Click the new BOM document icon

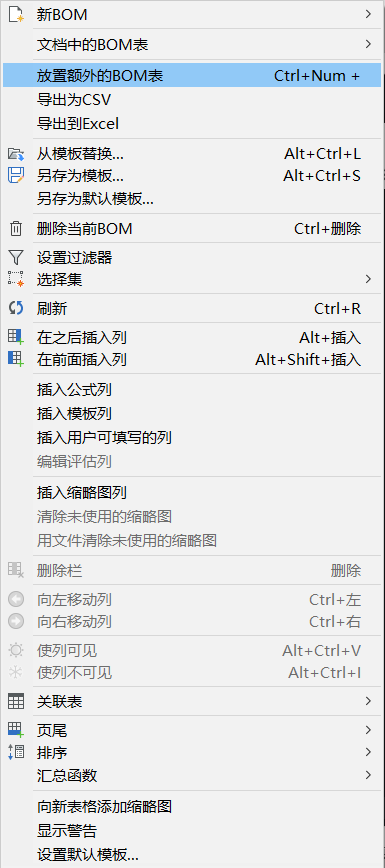16,14
